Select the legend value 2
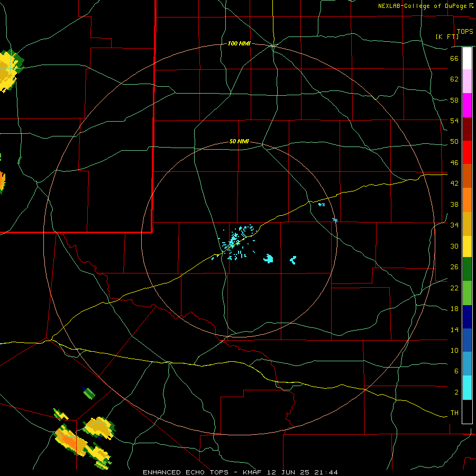The height and width of the screenshot is (476, 476). [x=456, y=392]
